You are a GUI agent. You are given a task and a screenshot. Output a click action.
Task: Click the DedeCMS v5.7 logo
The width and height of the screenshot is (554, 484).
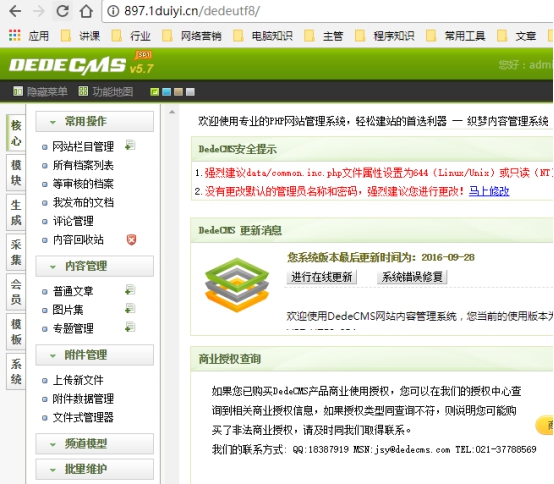point(82,64)
